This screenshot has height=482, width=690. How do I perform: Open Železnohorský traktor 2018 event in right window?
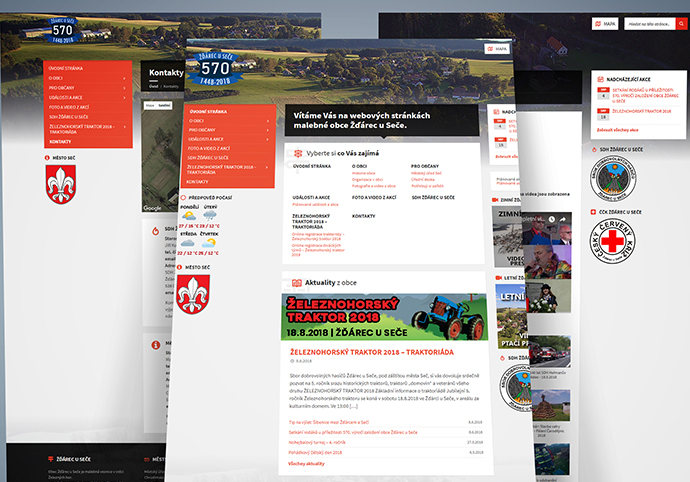[x=642, y=111]
